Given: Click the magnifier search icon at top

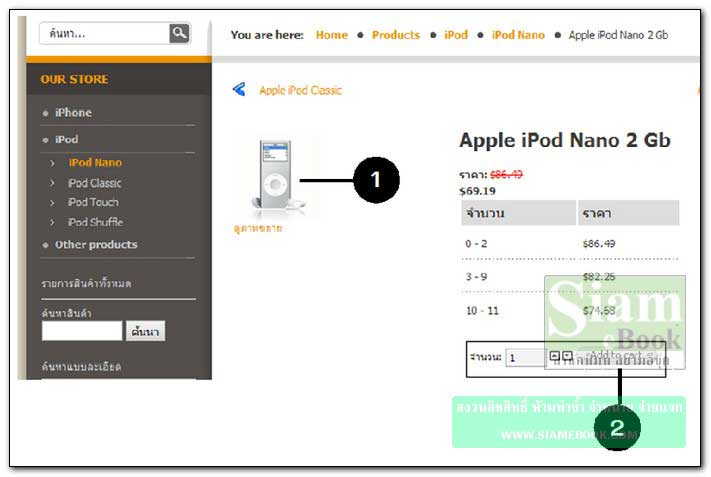Looking at the screenshot, I should click(179, 33).
